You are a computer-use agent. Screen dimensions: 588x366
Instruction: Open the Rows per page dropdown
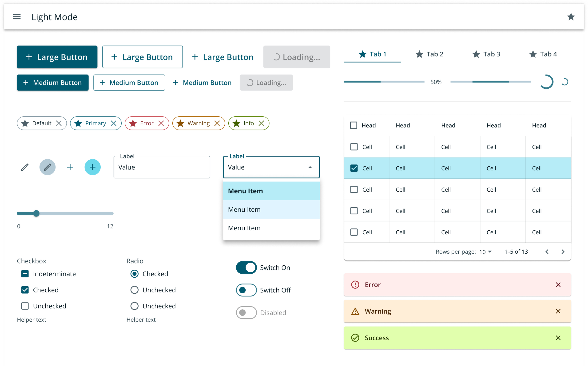click(x=485, y=252)
